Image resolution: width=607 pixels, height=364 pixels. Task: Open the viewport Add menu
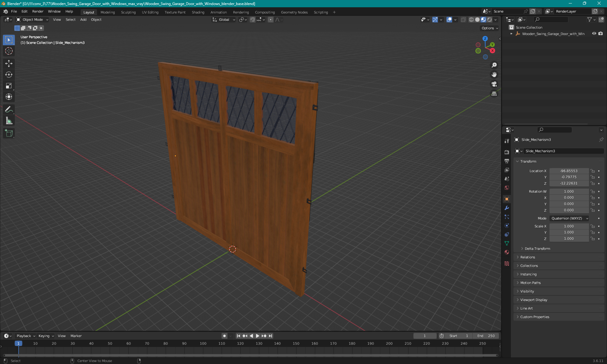[x=83, y=20]
